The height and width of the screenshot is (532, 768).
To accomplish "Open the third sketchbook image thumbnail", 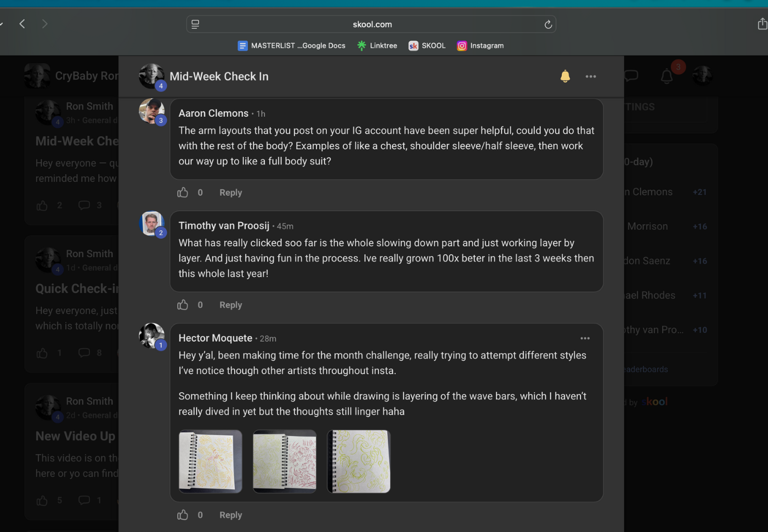I will point(359,461).
